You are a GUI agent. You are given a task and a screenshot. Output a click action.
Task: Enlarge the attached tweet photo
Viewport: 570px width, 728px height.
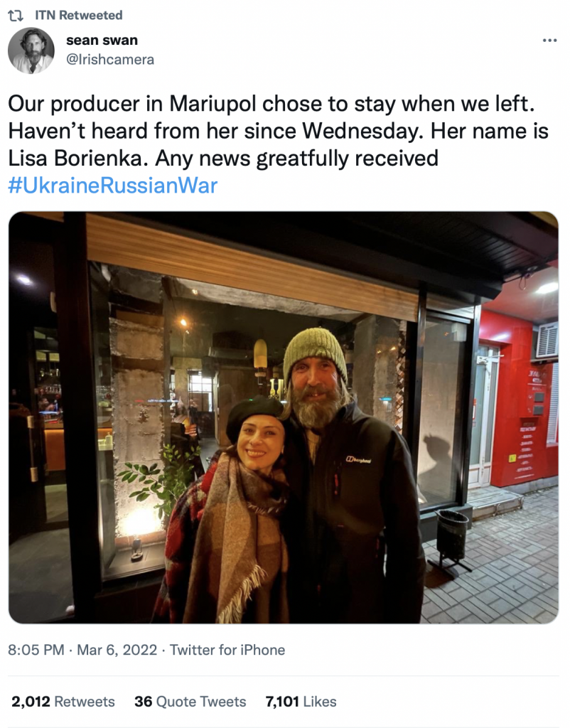284,417
